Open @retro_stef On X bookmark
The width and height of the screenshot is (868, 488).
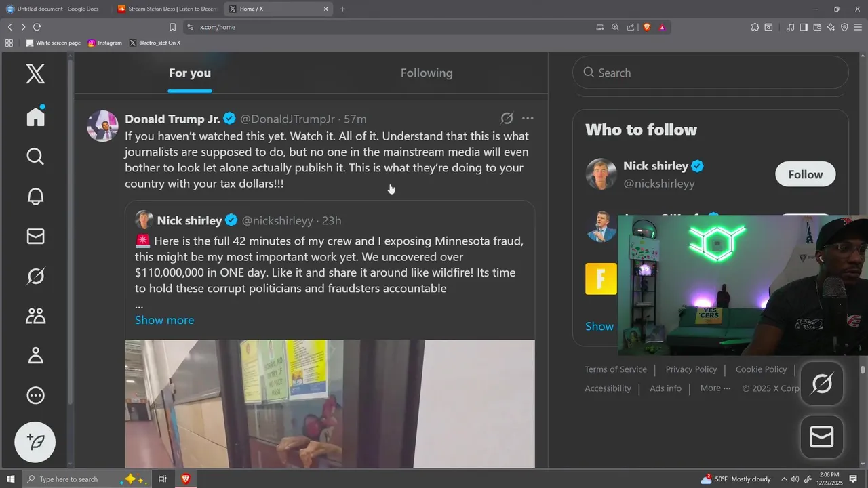pos(155,43)
